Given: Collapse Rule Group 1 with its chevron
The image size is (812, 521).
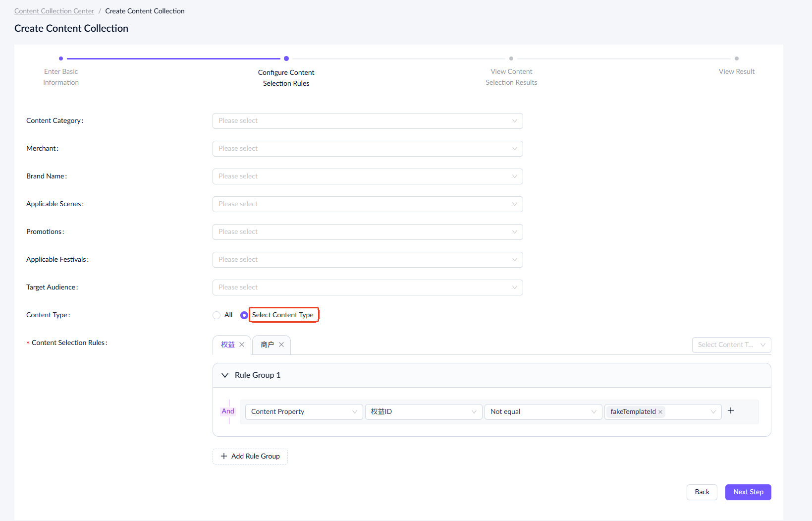Looking at the screenshot, I should [225, 375].
